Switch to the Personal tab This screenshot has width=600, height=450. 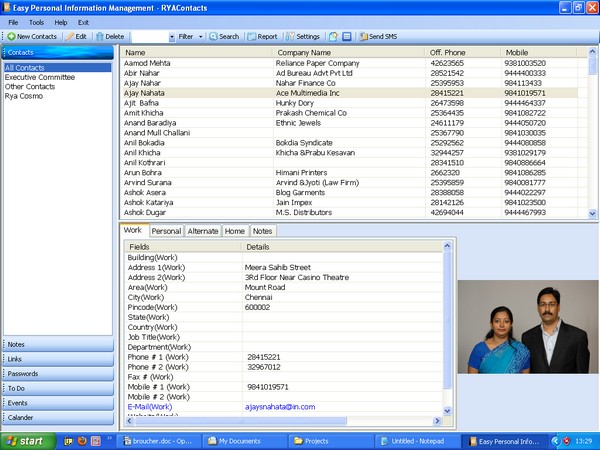[166, 231]
